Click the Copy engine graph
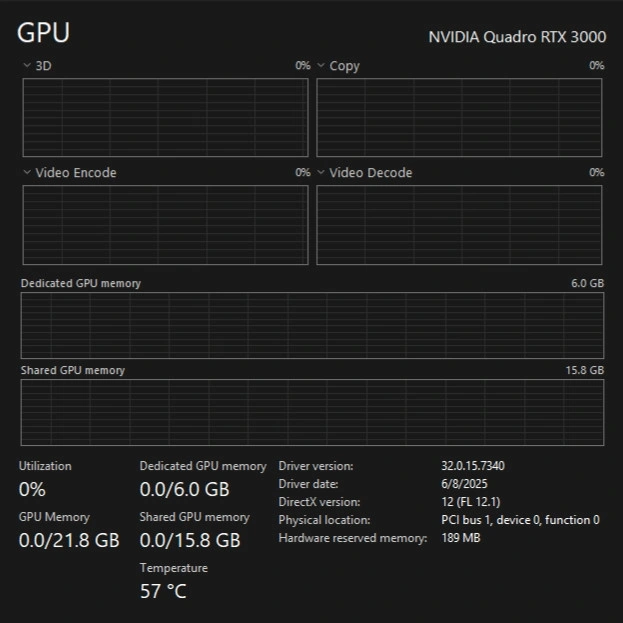This screenshot has height=623, width=623. pos(459,117)
